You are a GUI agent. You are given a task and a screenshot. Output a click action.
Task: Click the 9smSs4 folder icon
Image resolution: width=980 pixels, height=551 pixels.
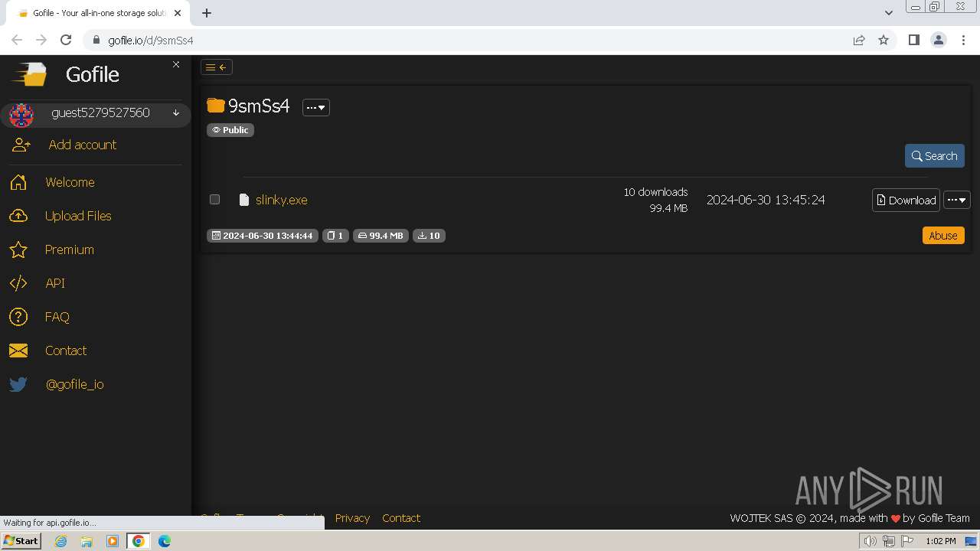(x=216, y=106)
